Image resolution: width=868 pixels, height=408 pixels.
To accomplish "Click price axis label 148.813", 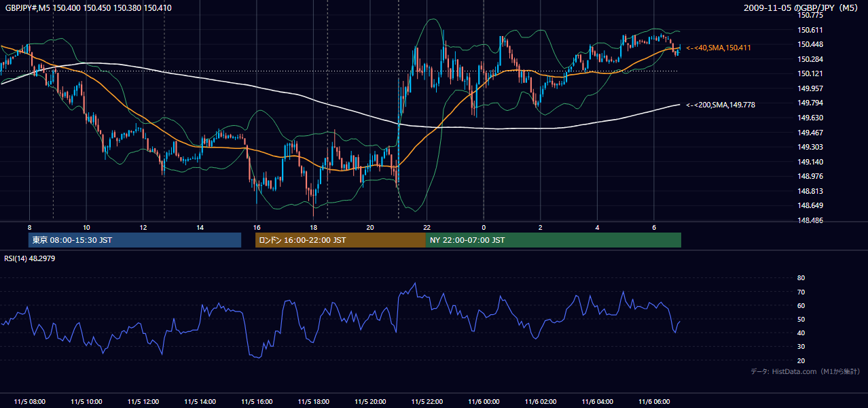I will click(810, 191).
